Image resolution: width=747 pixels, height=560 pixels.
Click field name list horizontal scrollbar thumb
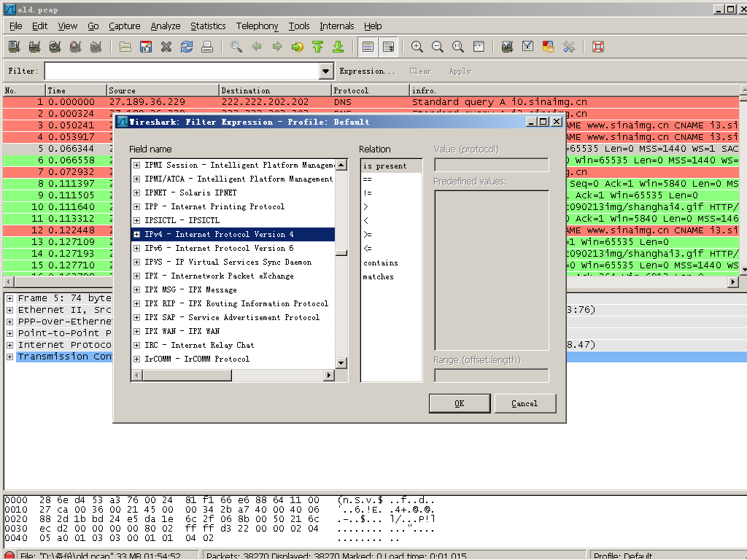187,376
